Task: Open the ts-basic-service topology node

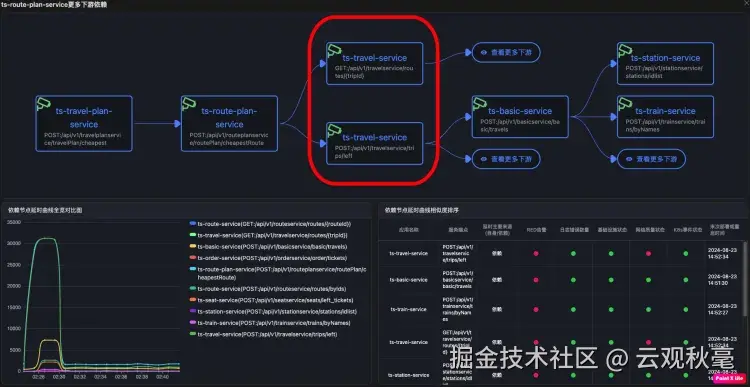Action: click(520, 117)
